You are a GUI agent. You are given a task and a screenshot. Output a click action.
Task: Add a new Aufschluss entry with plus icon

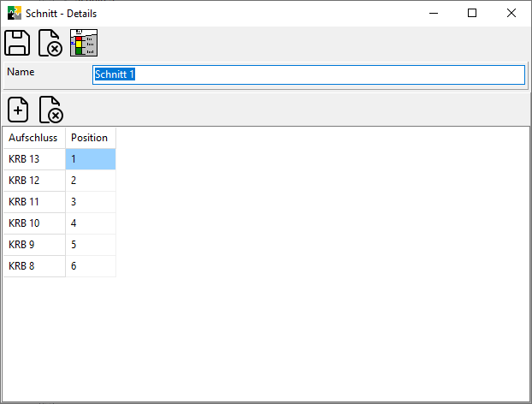[x=18, y=110]
